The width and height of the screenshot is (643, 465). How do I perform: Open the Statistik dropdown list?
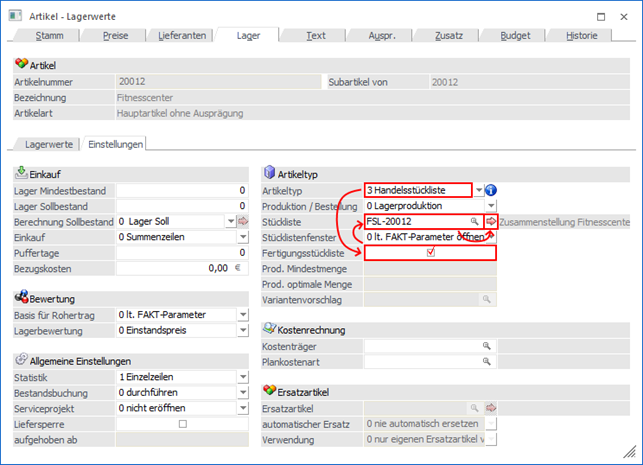pos(242,377)
